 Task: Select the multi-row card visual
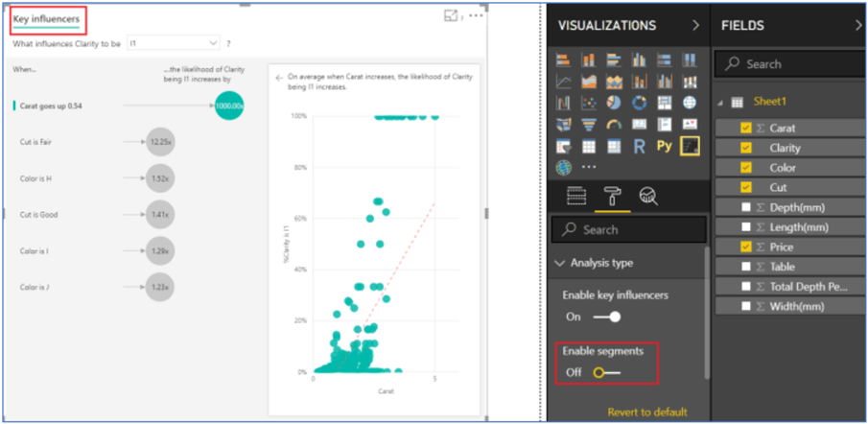click(x=665, y=125)
